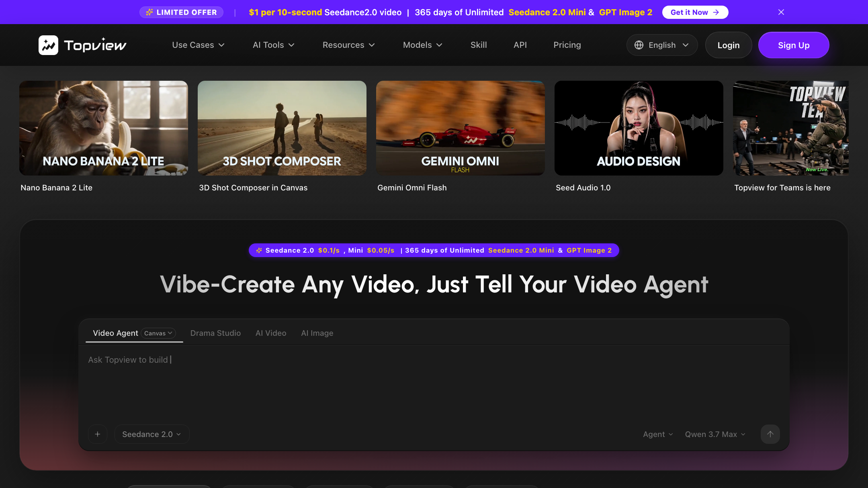The width and height of the screenshot is (868, 488).
Task: Switch to the AI Video tab
Action: pyautogui.click(x=271, y=333)
